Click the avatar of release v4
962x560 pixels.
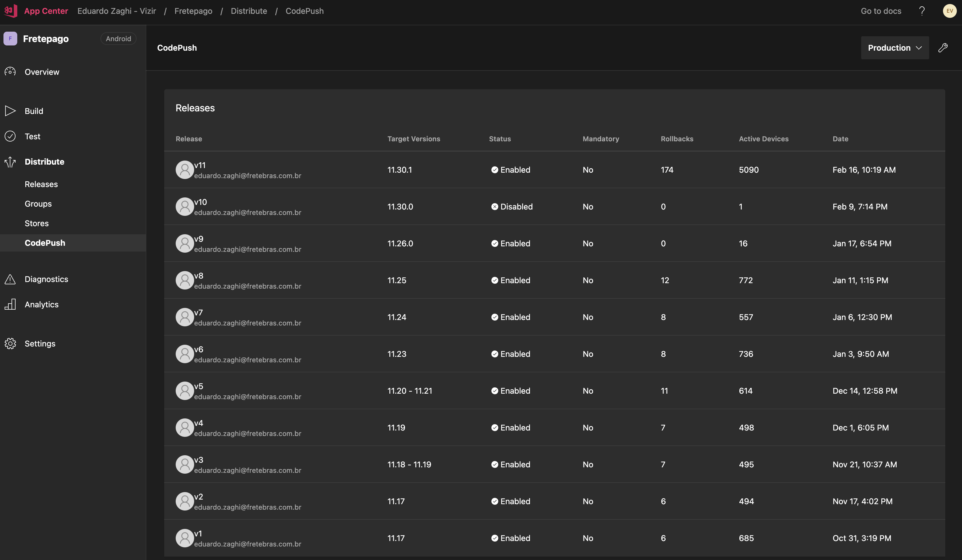(185, 428)
